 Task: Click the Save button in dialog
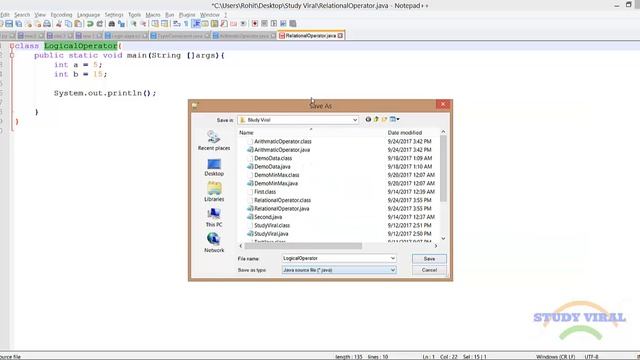pyautogui.click(x=429, y=259)
